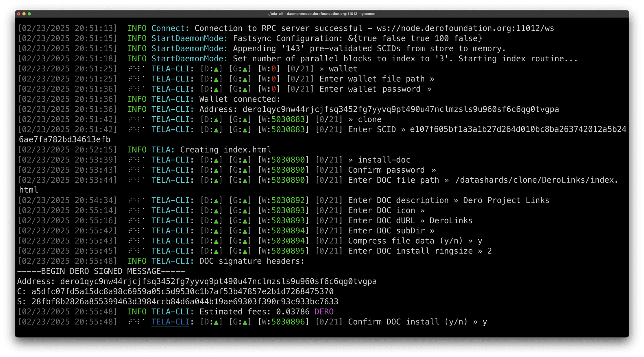Open the underlined TELA-CLI link
This screenshot has width=644, height=357.
pyautogui.click(x=170, y=322)
